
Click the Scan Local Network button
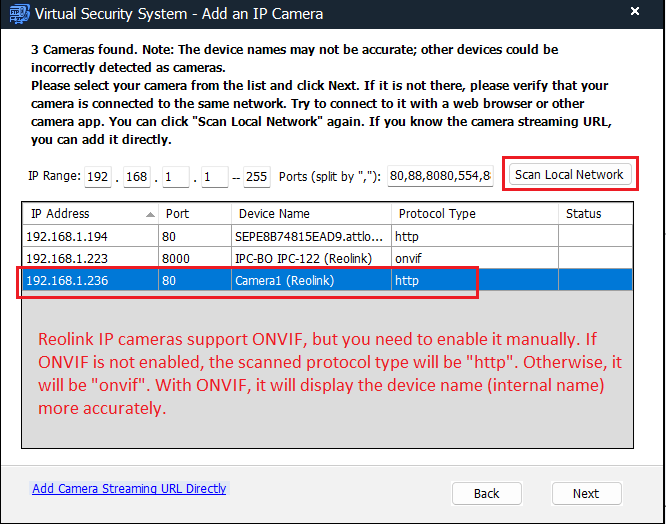click(568, 174)
